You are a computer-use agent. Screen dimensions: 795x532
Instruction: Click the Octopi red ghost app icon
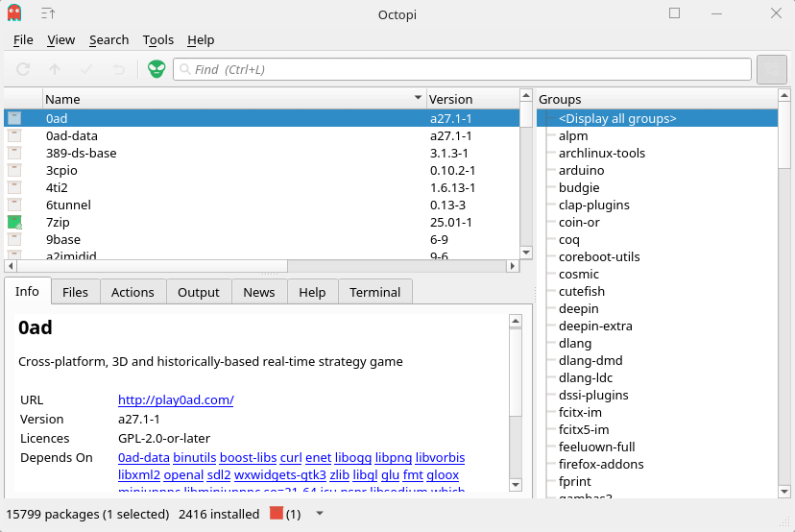14,13
